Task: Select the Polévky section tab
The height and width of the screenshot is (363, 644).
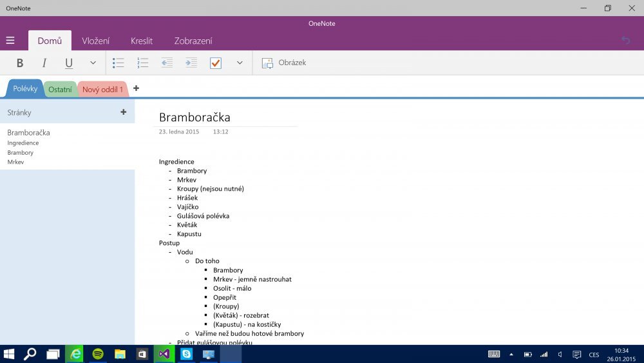Action: [x=25, y=88]
